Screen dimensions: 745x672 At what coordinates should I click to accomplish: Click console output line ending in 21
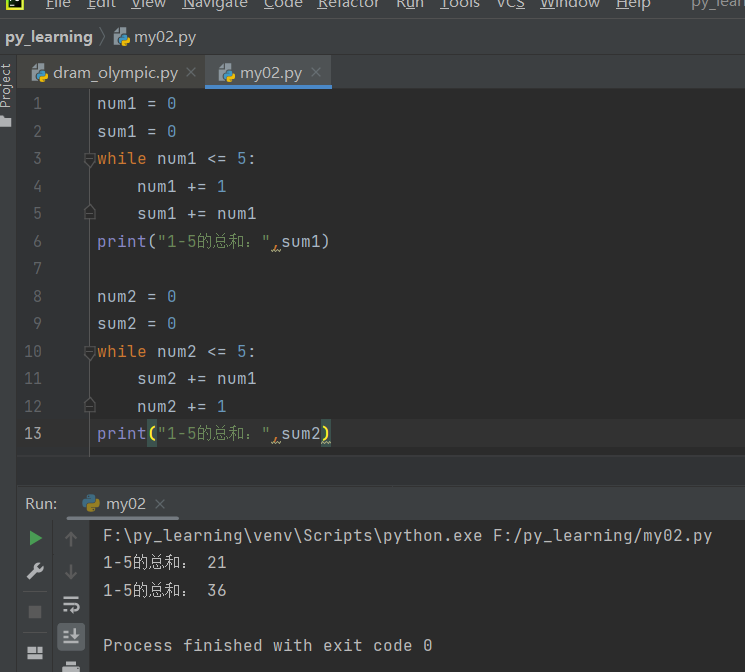coord(165,563)
